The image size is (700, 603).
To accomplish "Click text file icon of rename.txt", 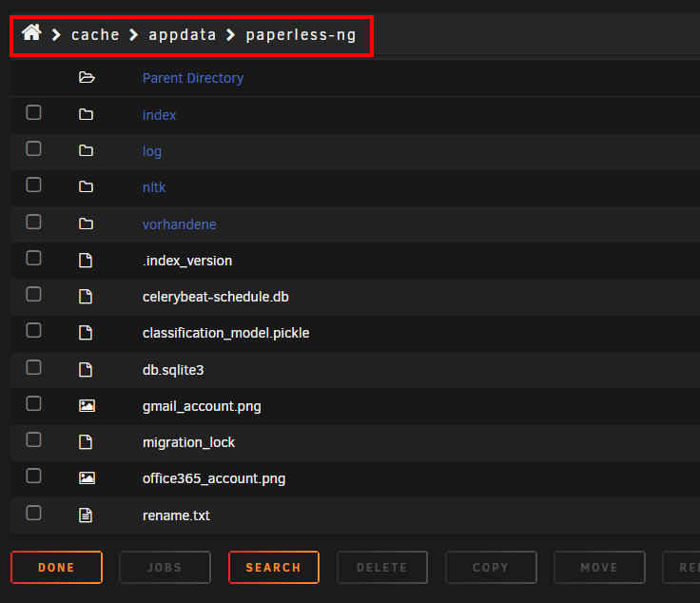I will [86, 515].
